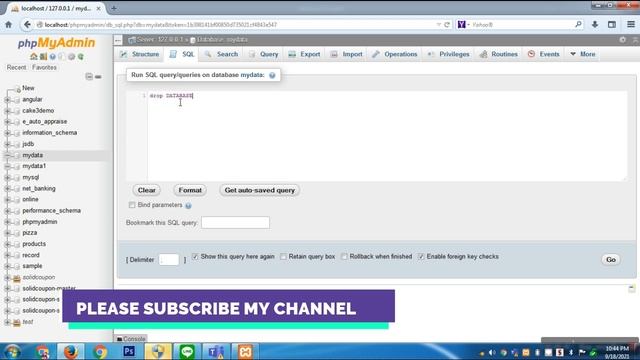Reload the page with the refresh icon
This screenshot has height=360, width=640.
[447, 24]
